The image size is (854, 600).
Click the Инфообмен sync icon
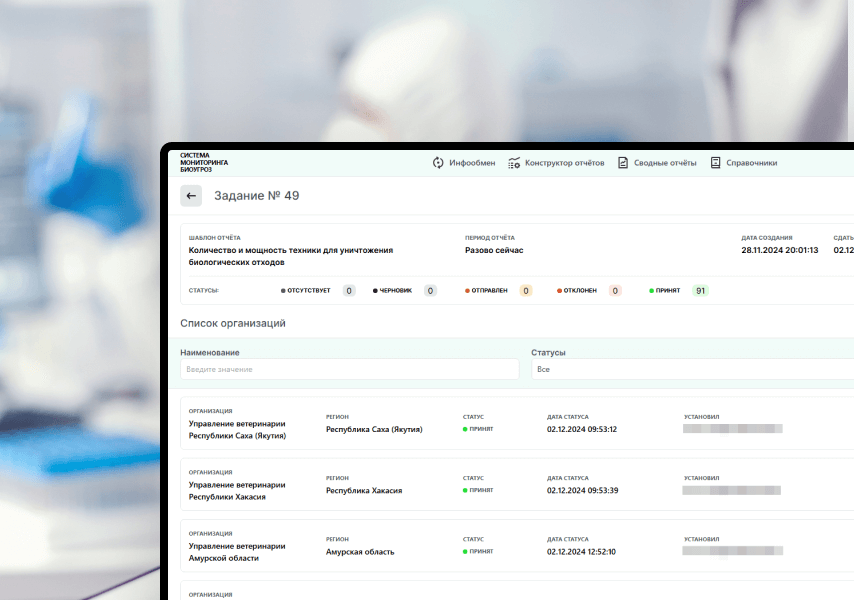tap(438, 163)
